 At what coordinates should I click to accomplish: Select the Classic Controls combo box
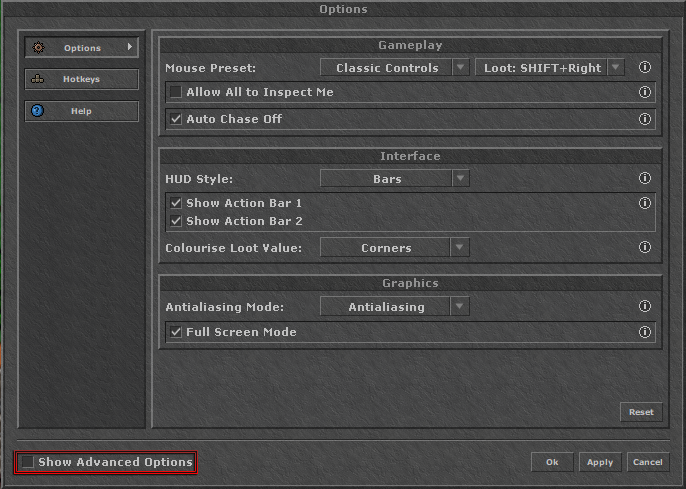395,67
